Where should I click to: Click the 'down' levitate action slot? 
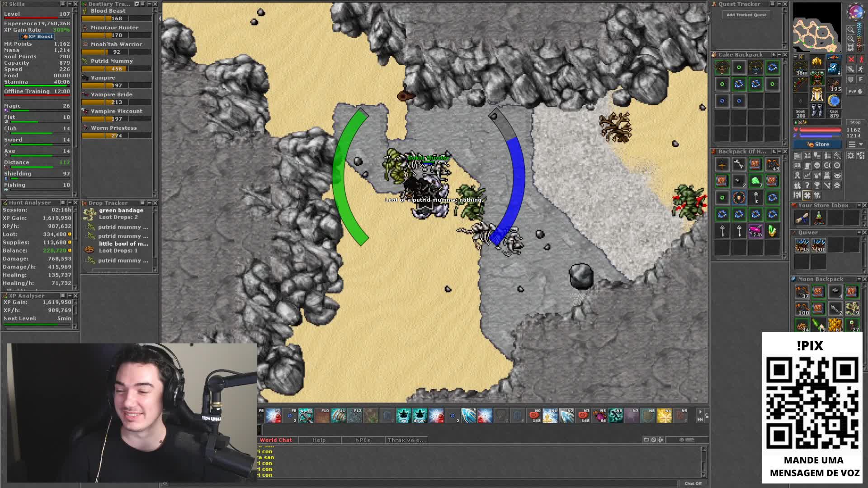420,416
